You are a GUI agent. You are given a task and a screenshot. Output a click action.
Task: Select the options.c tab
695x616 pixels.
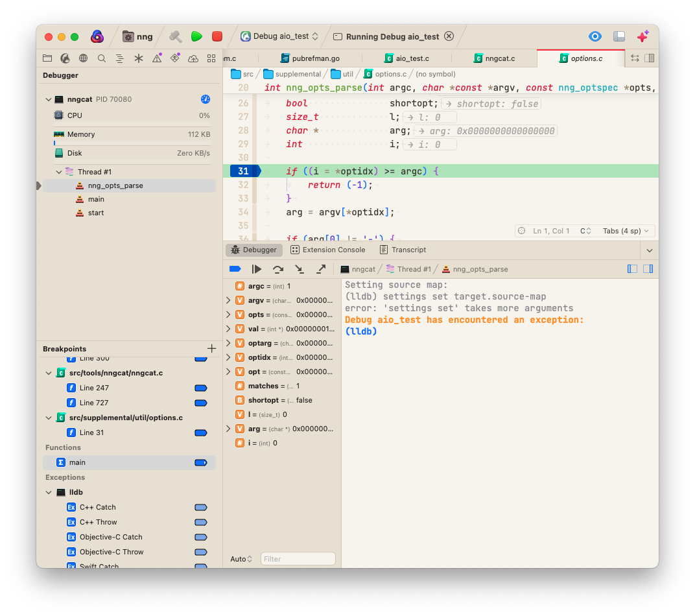pyautogui.click(x=581, y=58)
